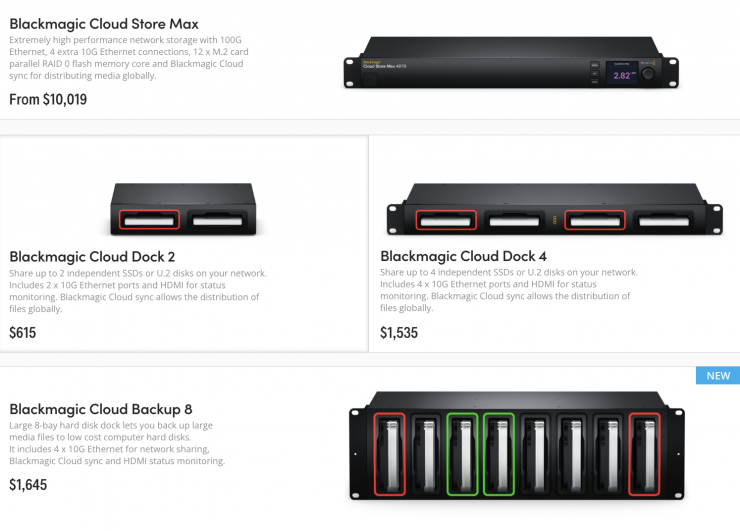Screen dimensions: 740x531
Task: Select the $615 price label
Action: (x=23, y=332)
